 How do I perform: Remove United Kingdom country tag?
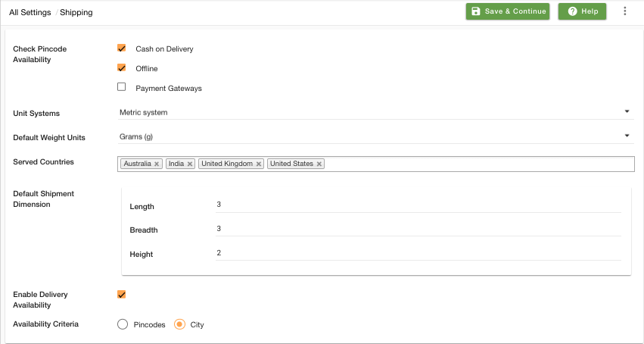[259, 164]
